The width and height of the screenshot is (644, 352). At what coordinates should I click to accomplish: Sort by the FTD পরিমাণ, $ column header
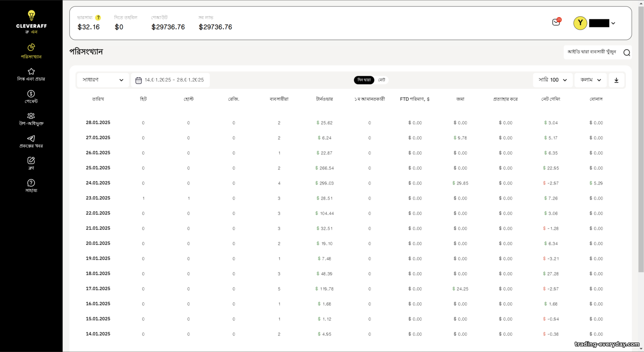tap(415, 99)
